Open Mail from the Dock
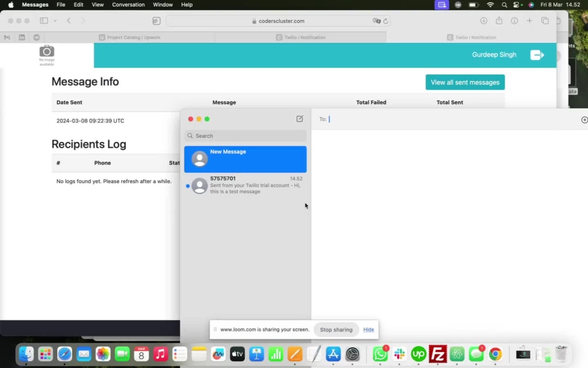This screenshot has height=368, width=588. point(83,354)
